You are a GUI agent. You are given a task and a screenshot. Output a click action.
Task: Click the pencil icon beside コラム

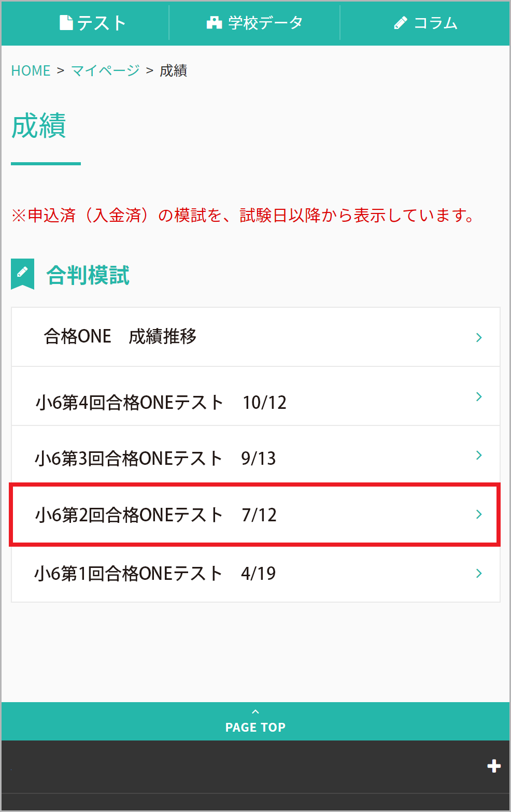pyautogui.click(x=400, y=23)
